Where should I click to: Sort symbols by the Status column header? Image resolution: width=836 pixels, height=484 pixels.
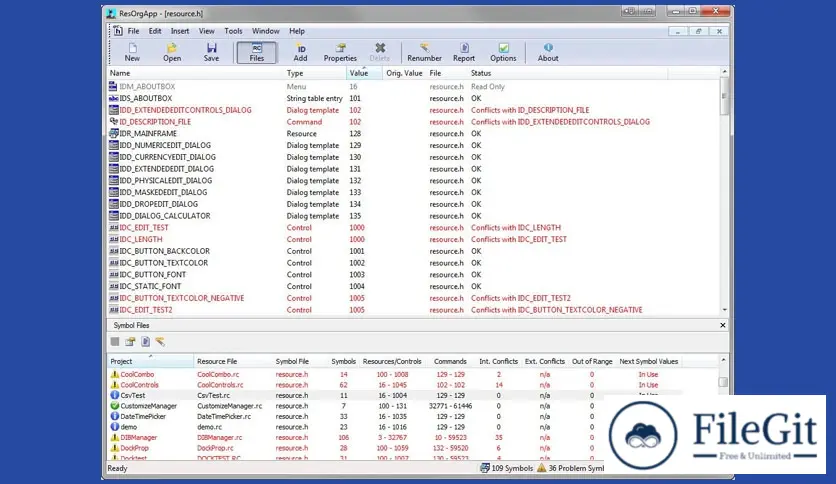tap(567, 73)
